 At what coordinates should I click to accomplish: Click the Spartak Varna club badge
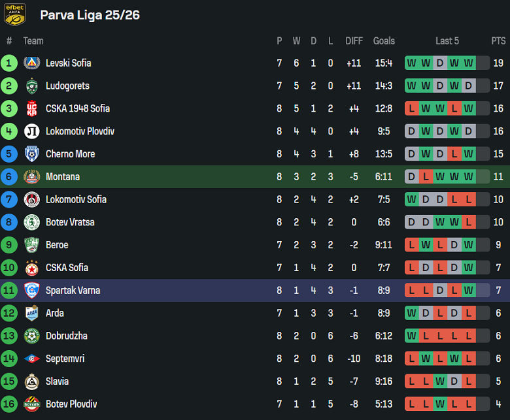(31, 290)
